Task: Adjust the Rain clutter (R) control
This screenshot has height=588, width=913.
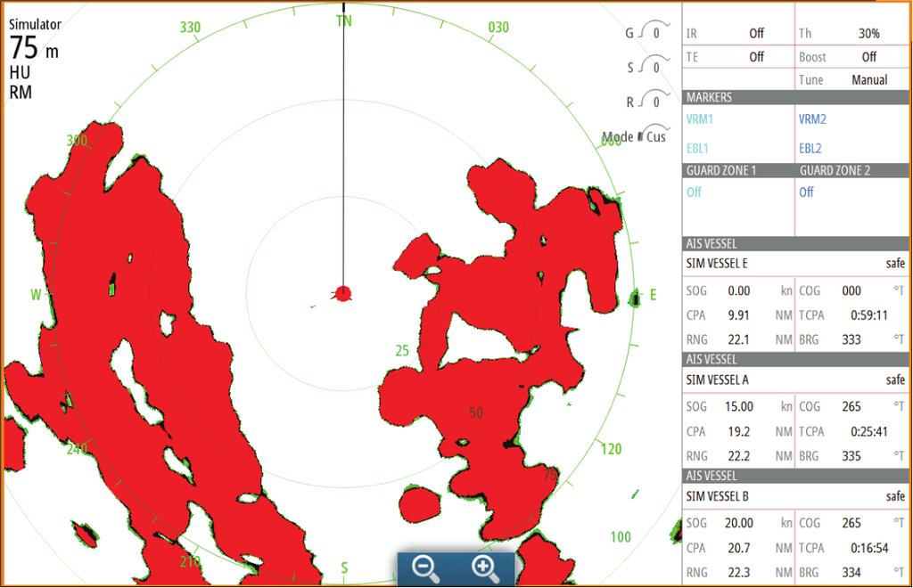Action: (647, 102)
